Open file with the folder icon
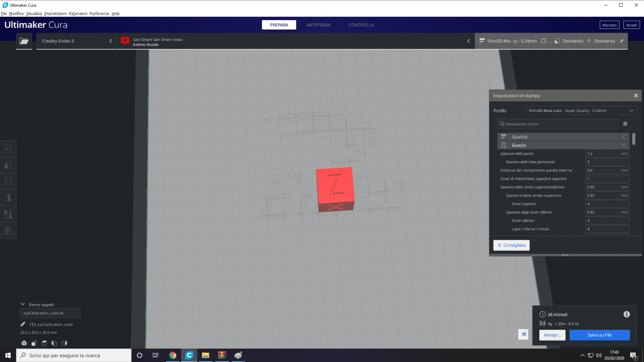Image resolution: width=644 pixels, height=362 pixels. click(x=24, y=41)
